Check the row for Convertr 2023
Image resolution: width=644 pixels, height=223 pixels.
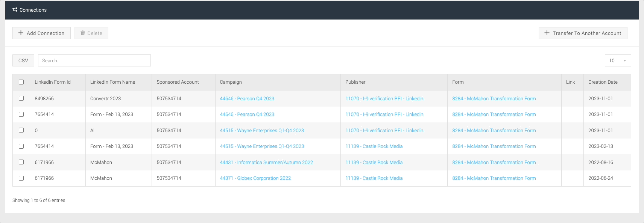pyautogui.click(x=21, y=98)
